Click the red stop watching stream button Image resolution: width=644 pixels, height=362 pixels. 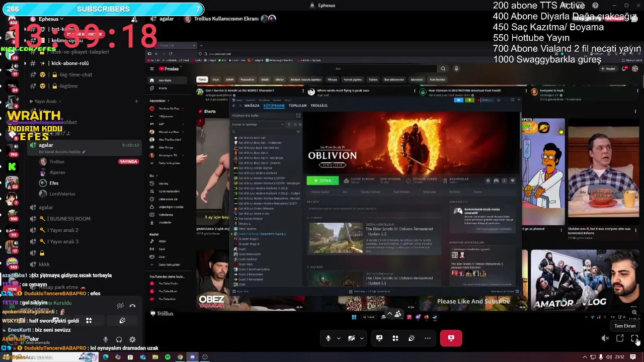click(451, 338)
